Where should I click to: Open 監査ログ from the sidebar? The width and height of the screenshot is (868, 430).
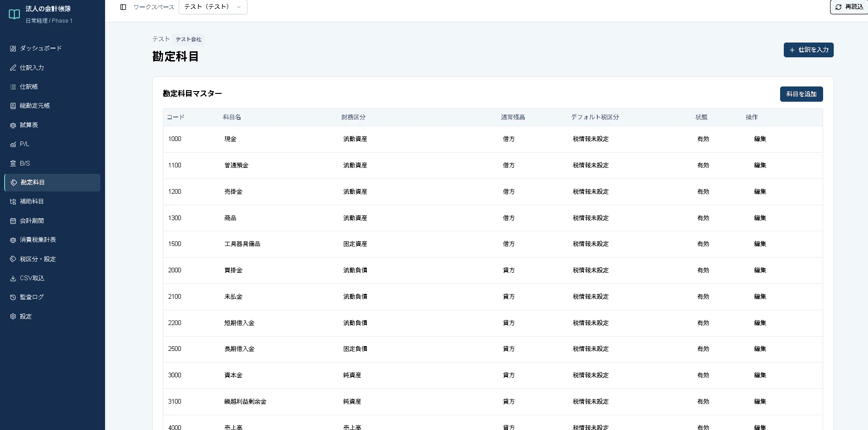(52, 297)
